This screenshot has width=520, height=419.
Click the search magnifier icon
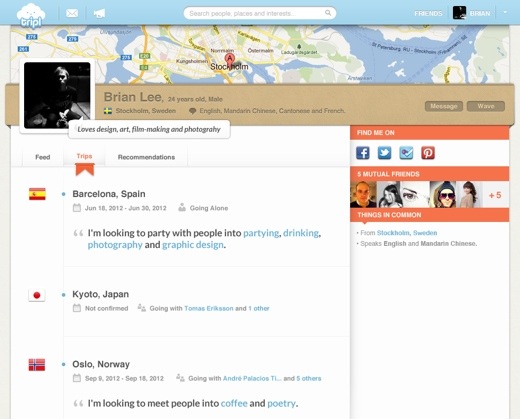pyautogui.click(x=328, y=13)
